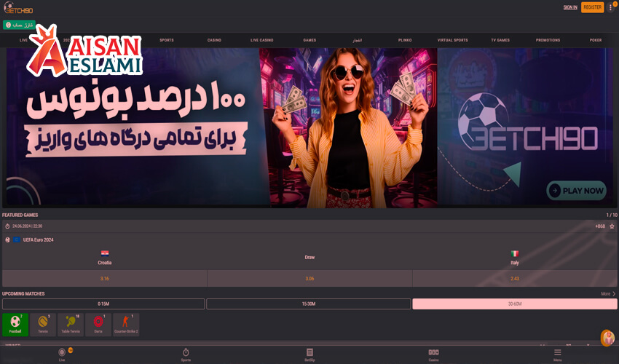Screen dimensions: 619x364
Task: Select the 15-30M upcoming matches filter
Action: coord(309,304)
